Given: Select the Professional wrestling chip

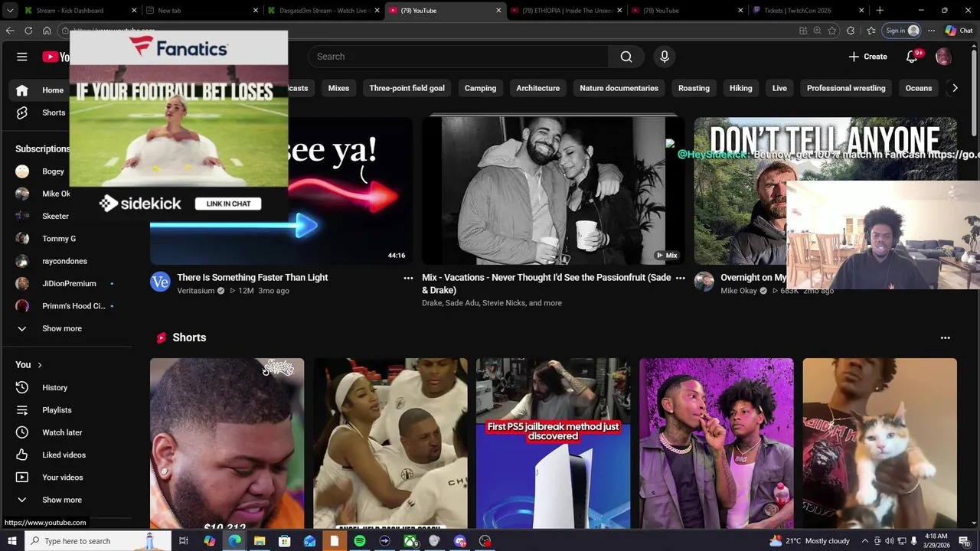Looking at the screenshot, I should (846, 88).
